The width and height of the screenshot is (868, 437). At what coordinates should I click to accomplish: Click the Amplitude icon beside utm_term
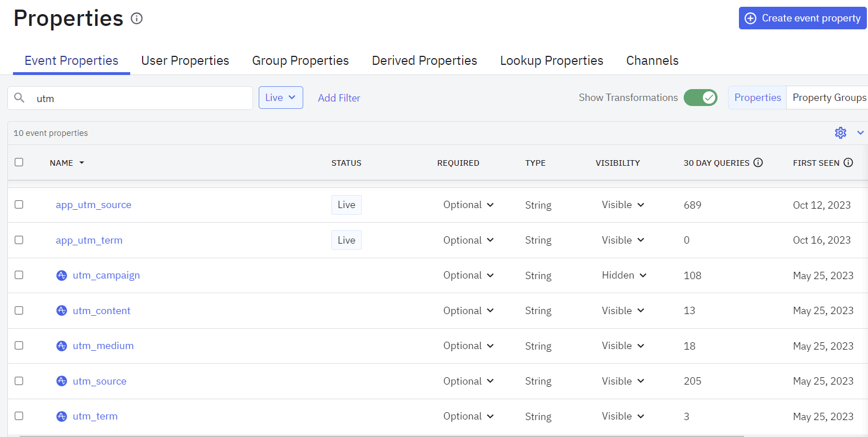tap(62, 417)
